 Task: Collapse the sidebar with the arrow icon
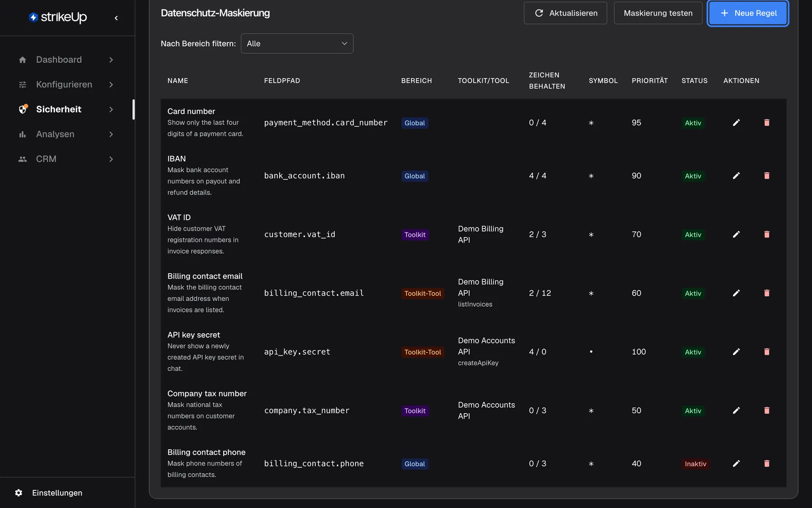116,18
